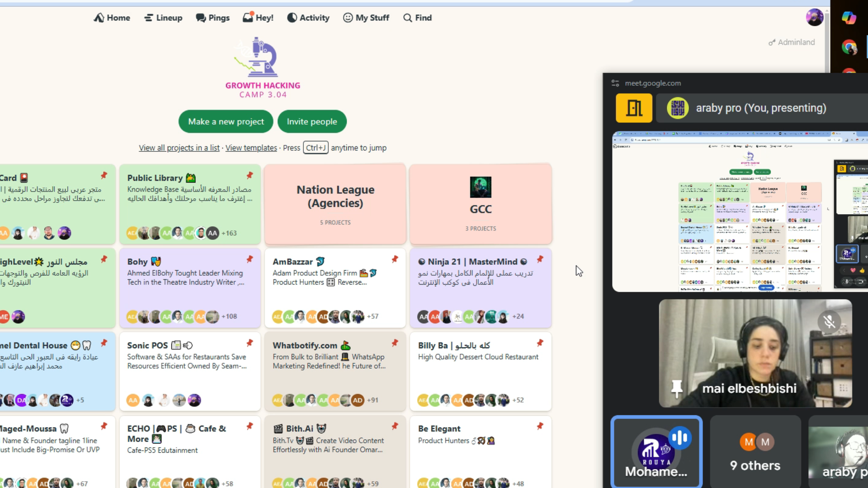The image size is (868, 488).
Task: Open the shared screen presentation thumbnail
Action: pyautogui.click(x=723, y=211)
